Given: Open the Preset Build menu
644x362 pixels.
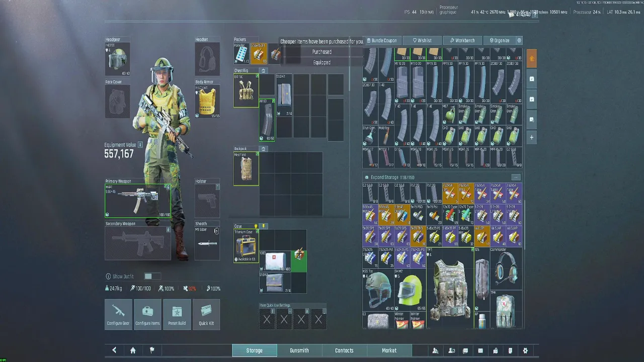Looking at the screenshot, I should click(x=177, y=314).
